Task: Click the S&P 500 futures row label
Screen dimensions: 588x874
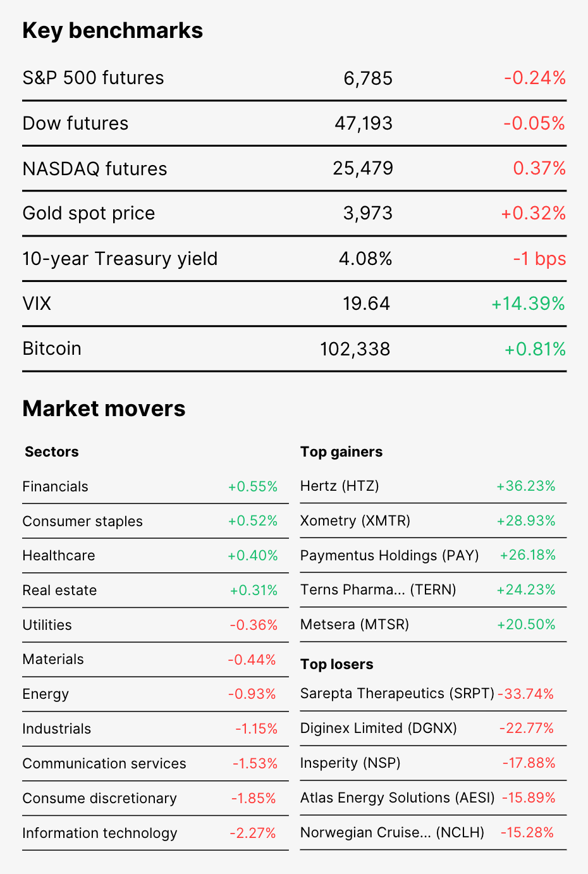Action: (x=93, y=78)
